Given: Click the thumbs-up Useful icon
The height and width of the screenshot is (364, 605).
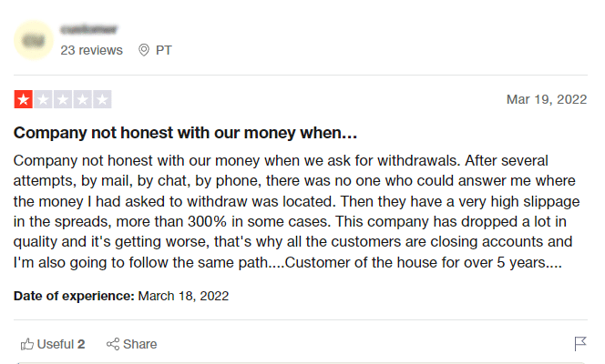Looking at the screenshot, I should tap(27, 344).
